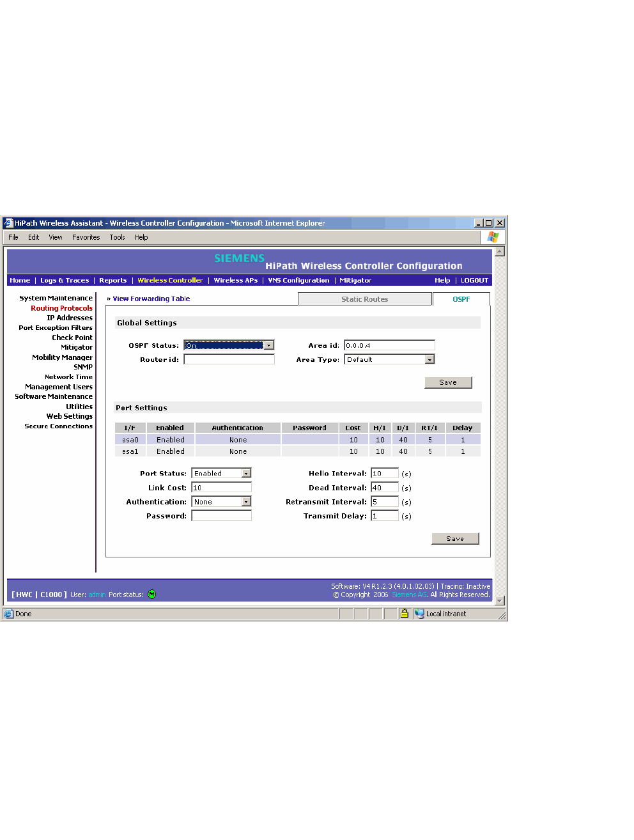Click the Done page icon in status bar

pos(8,614)
